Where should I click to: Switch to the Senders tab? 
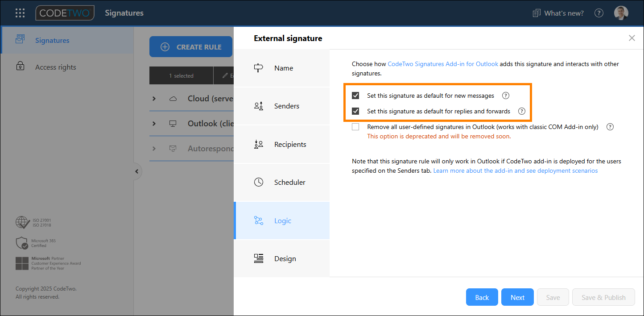281,106
